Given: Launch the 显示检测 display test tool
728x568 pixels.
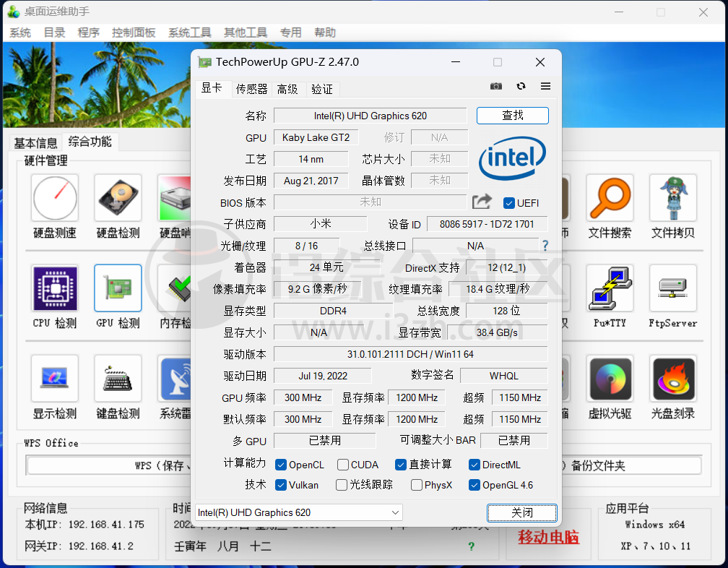Looking at the screenshot, I should coord(55,379).
